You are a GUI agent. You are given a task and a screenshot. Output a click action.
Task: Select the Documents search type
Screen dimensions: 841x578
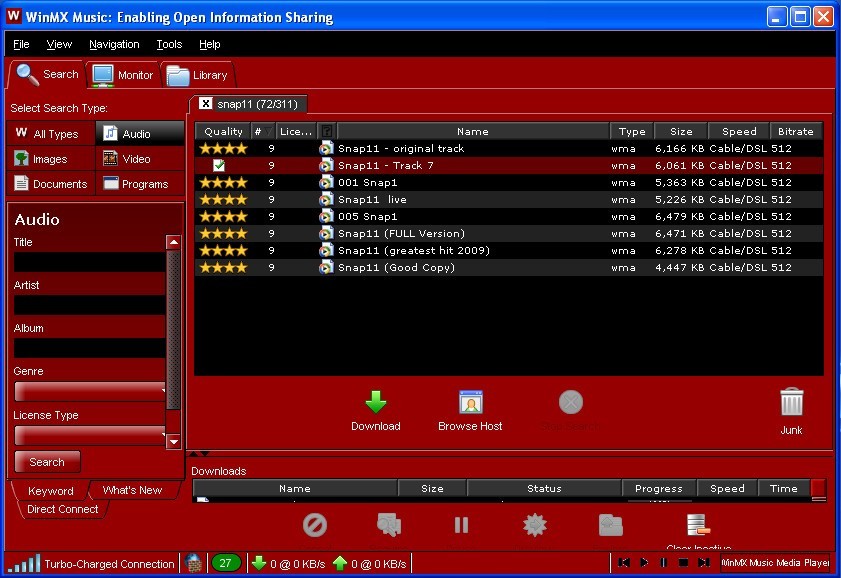coord(51,184)
